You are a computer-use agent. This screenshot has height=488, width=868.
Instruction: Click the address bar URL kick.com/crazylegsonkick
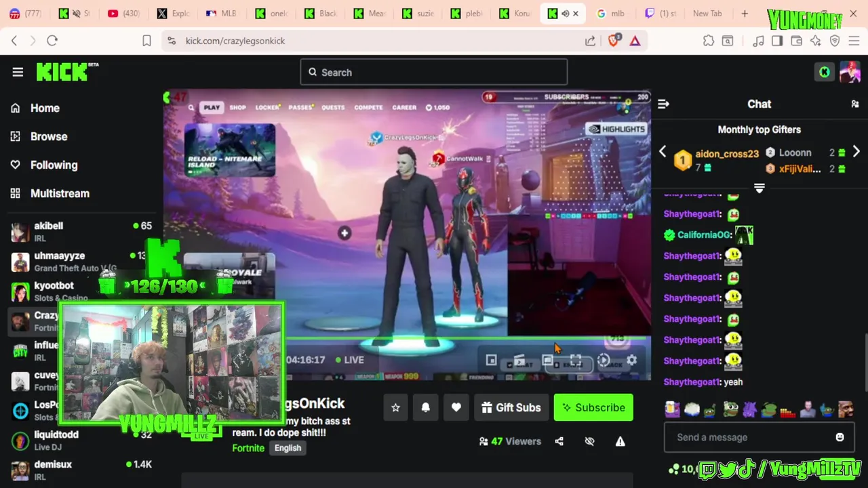click(235, 41)
